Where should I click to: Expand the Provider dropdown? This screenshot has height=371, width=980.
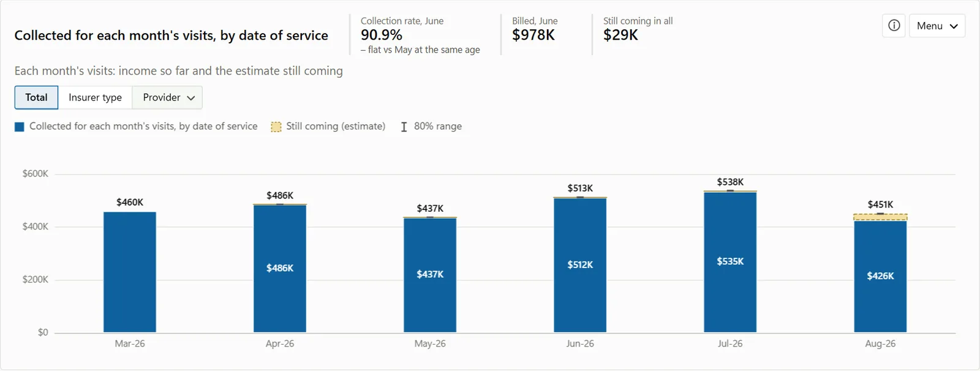(x=167, y=97)
